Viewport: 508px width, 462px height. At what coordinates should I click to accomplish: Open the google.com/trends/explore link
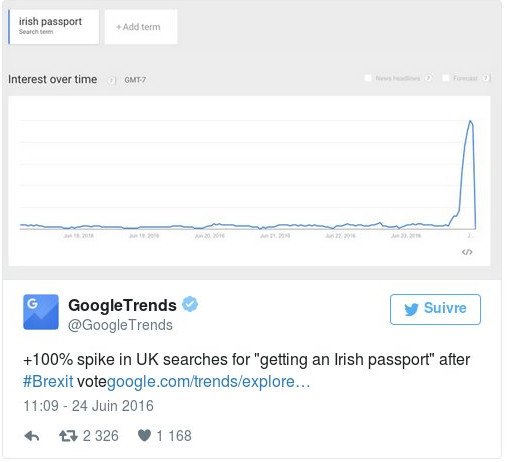click(x=208, y=382)
